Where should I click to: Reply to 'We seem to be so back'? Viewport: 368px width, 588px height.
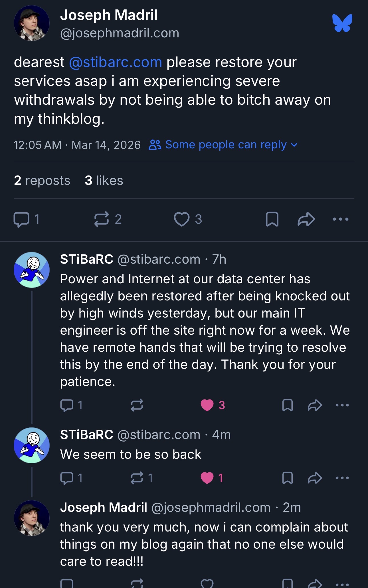click(67, 478)
